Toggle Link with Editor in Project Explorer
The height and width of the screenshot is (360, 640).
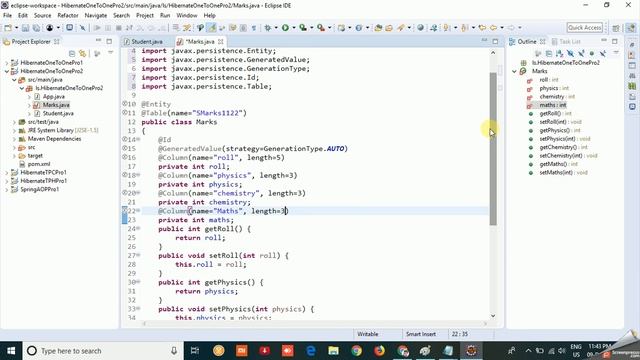point(83,53)
